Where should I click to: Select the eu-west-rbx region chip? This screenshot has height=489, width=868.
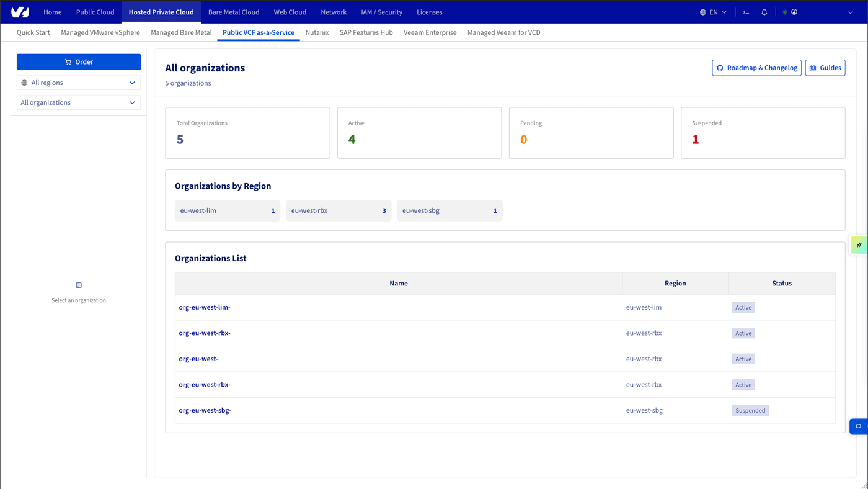click(x=339, y=210)
